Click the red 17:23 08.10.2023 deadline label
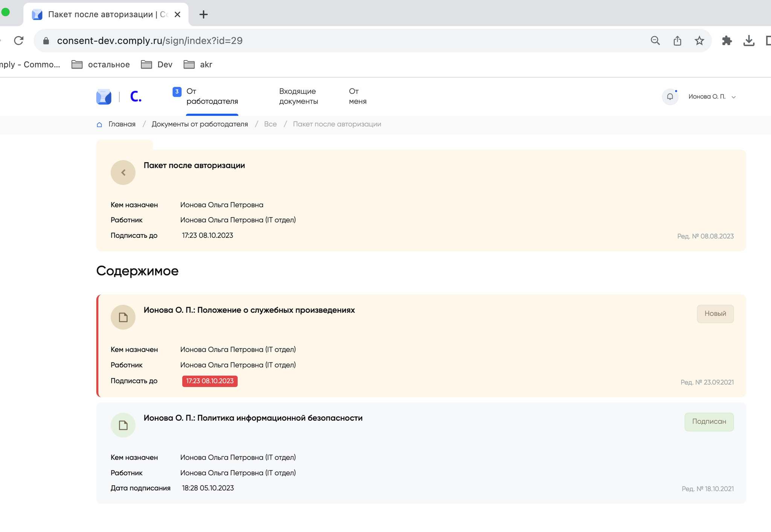The width and height of the screenshot is (771, 532). coord(210,381)
